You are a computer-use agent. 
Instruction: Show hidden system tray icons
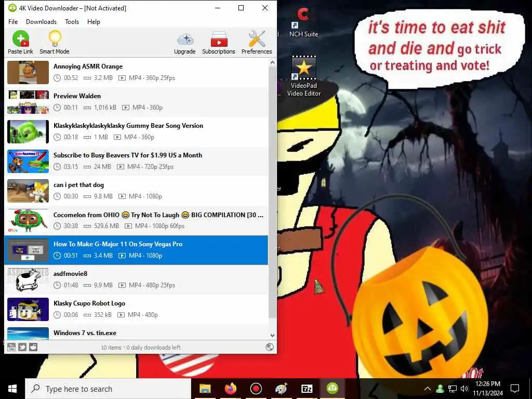428,389
